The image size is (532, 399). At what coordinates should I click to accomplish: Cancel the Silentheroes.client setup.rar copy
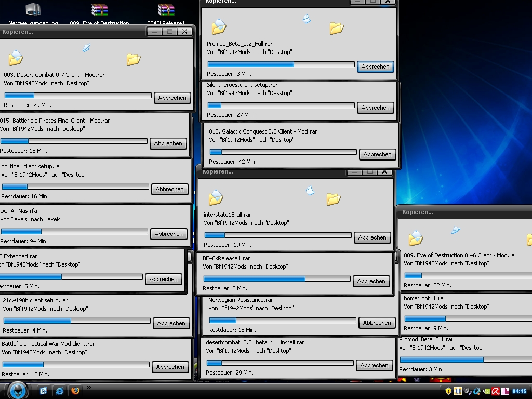[375, 108]
